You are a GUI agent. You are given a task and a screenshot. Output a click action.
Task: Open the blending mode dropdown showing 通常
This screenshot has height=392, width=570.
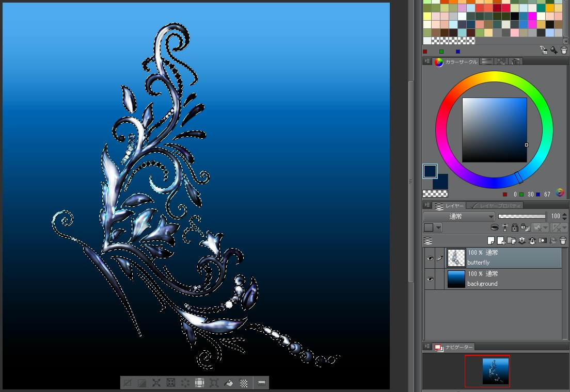pos(458,217)
